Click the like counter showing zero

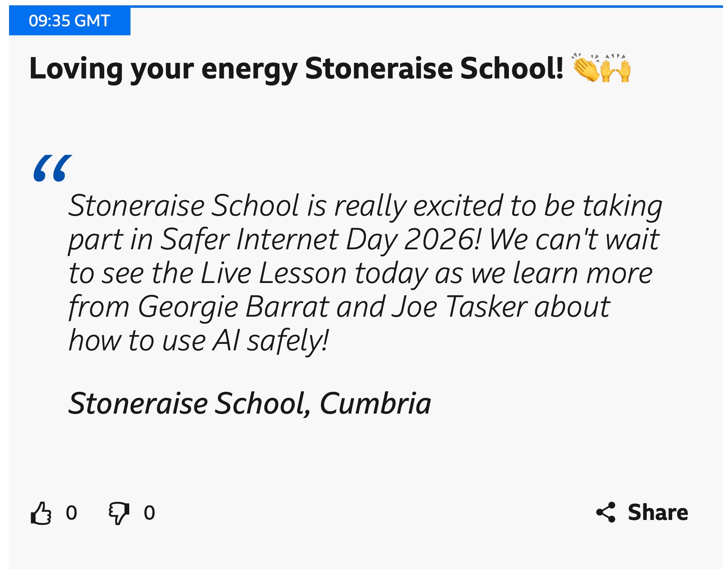coord(72,512)
